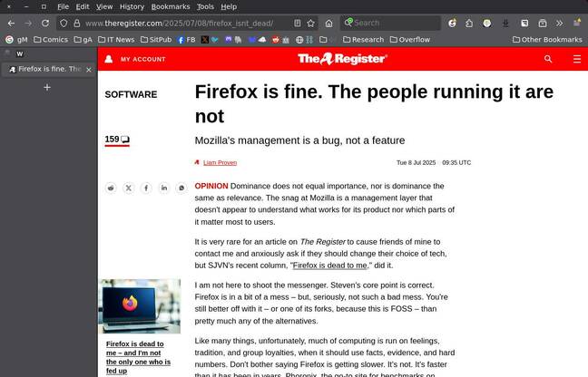The height and width of the screenshot is (377, 588).
Task: Open the globe bookmark icon
Action: tap(299, 40)
